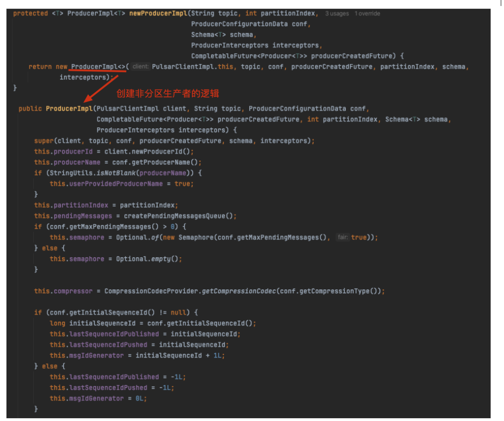Click the 'client:' parameter hint
The image size is (504, 421).
click(x=140, y=67)
